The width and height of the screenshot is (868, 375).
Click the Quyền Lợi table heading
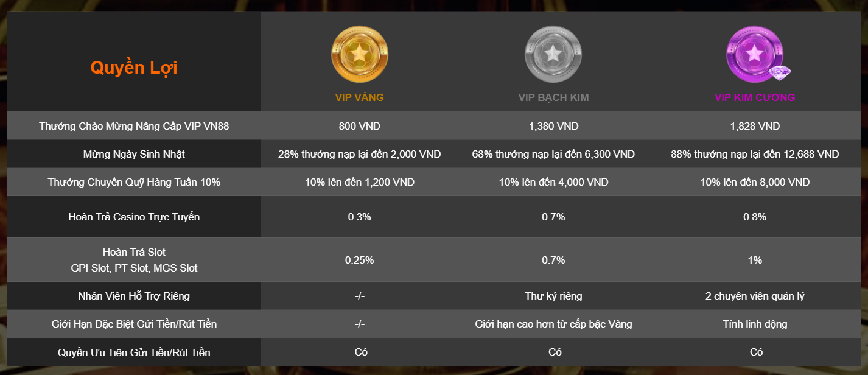[134, 68]
